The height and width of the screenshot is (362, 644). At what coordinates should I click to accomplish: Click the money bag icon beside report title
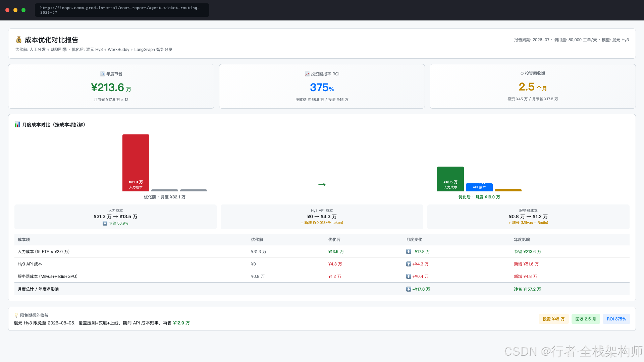(19, 40)
